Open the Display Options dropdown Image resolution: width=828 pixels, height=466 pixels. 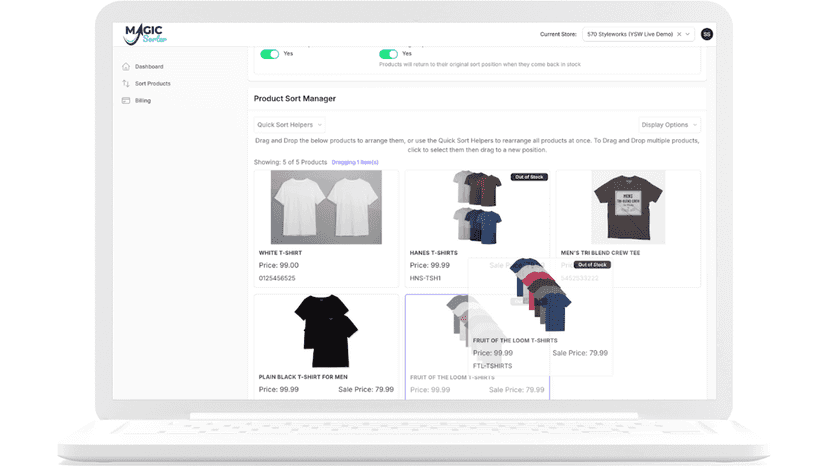pyautogui.click(x=669, y=125)
